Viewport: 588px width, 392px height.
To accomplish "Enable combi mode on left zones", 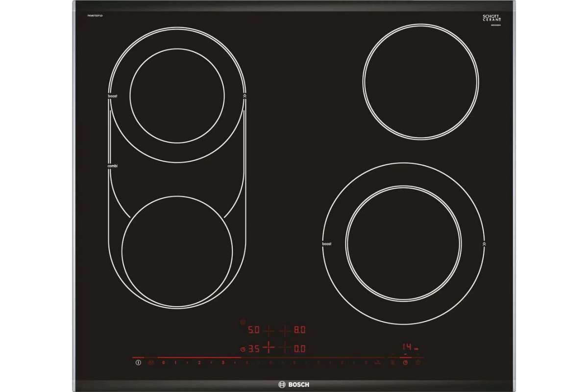I will (x=113, y=167).
